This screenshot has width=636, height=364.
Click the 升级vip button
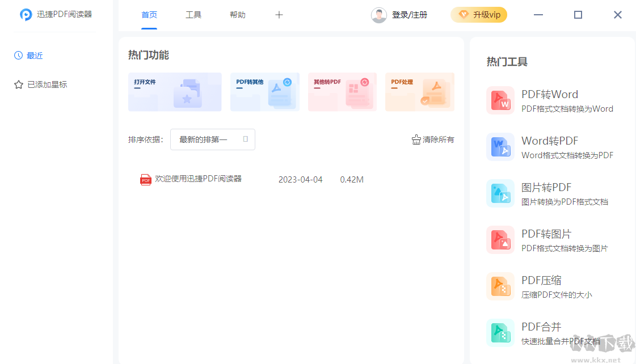click(x=479, y=15)
